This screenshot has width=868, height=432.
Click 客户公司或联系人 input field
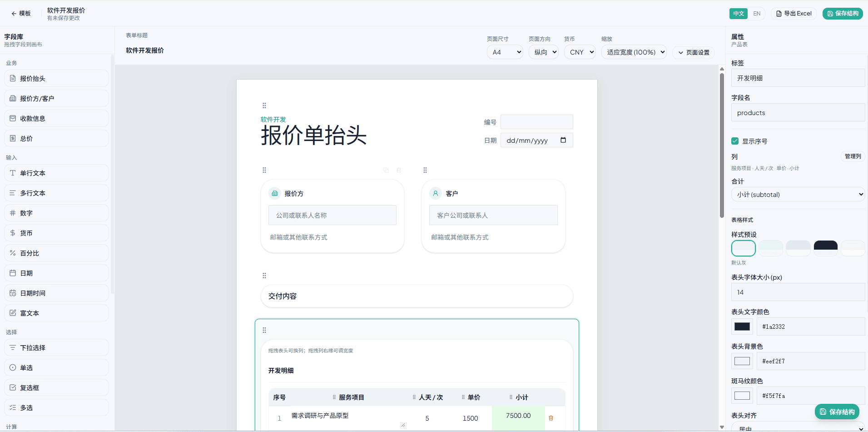493,215
